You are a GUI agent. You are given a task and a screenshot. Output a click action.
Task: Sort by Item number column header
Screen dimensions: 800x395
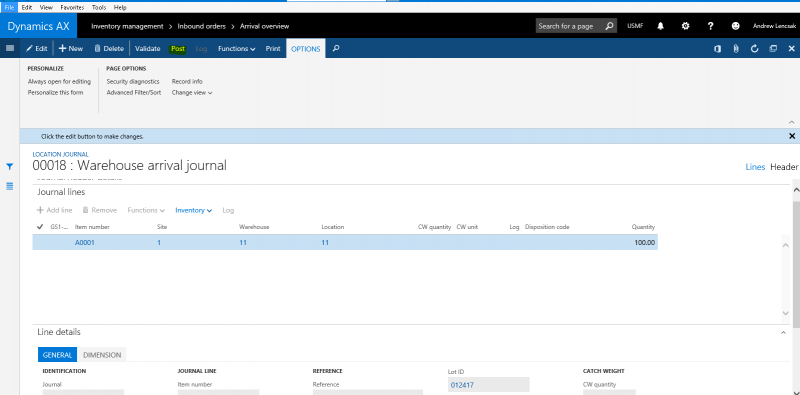[92, 227]
